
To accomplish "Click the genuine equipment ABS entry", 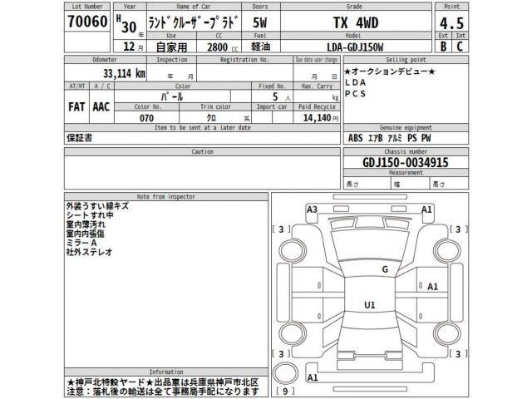I will tap(355, 138).
